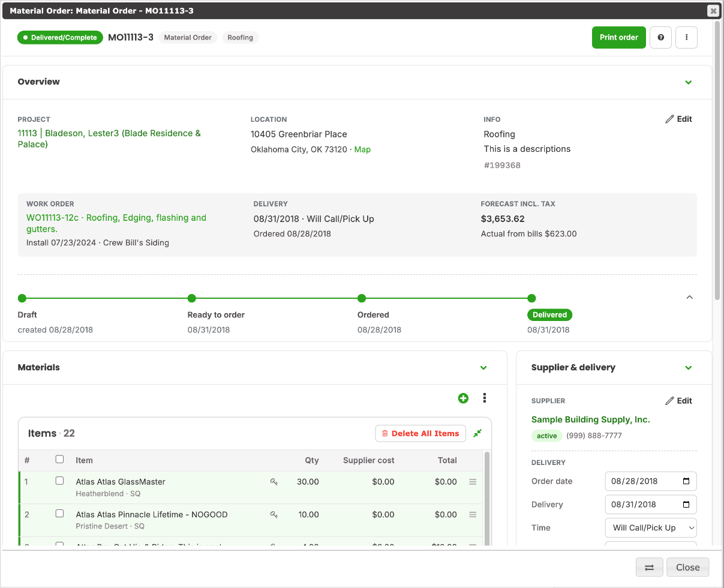This screenshot has height=588, width=724.
Task: Click the Roofing tag
Action: click(241, 37)
